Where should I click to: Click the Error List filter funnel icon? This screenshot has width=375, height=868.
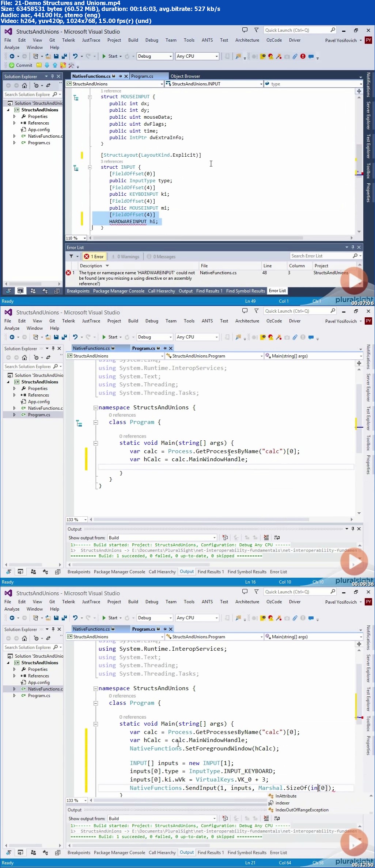71,256
